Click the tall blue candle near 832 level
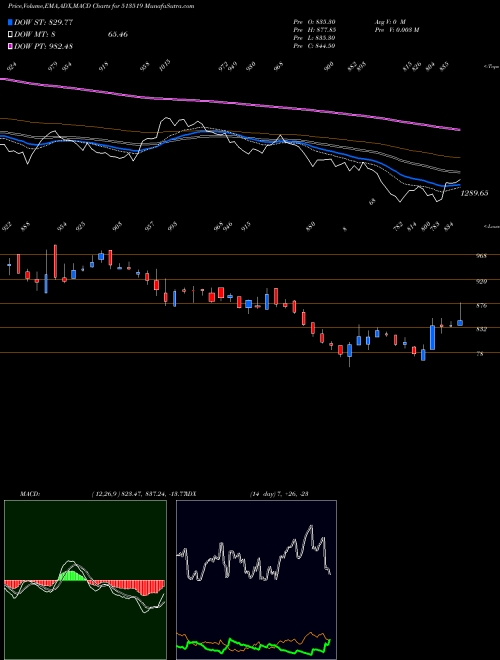 point(432,338)
